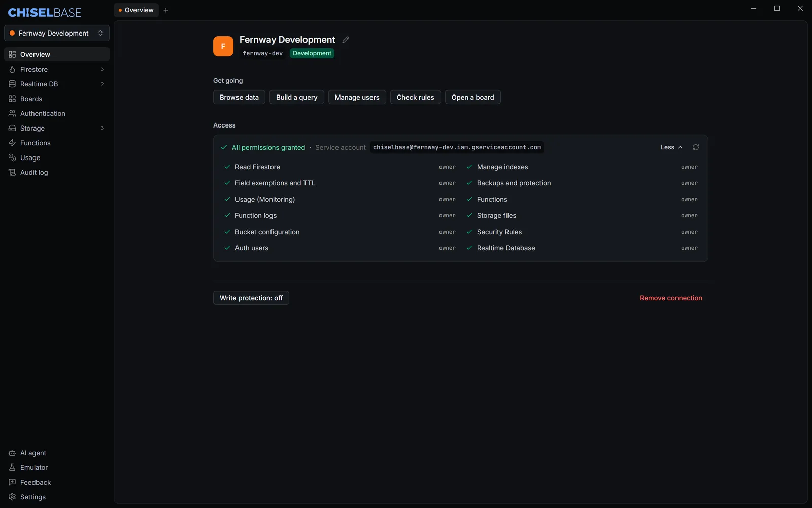Viewport: 812px width, 508px height.
Task: Click the Authentication users icon
Action: [x=12, y=113]
